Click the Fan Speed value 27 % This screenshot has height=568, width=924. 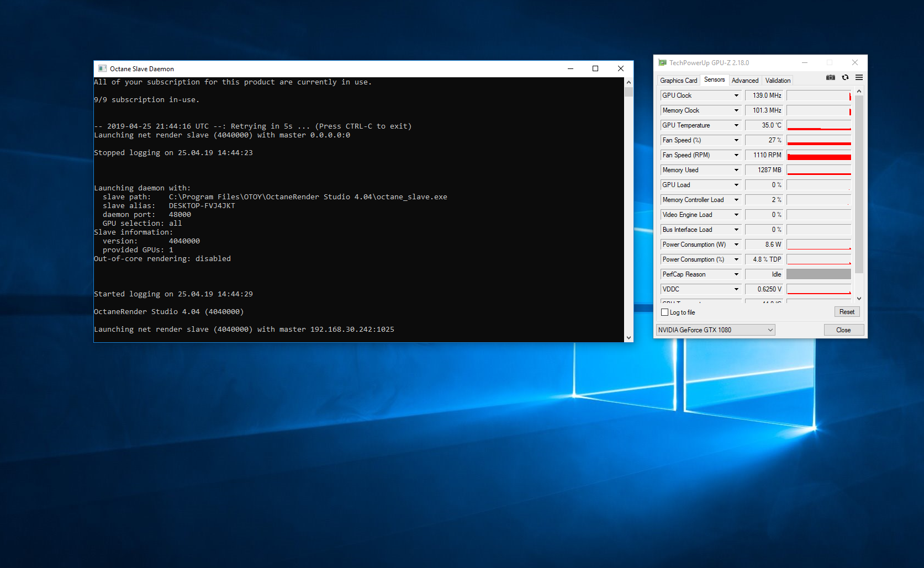[763, 140]
